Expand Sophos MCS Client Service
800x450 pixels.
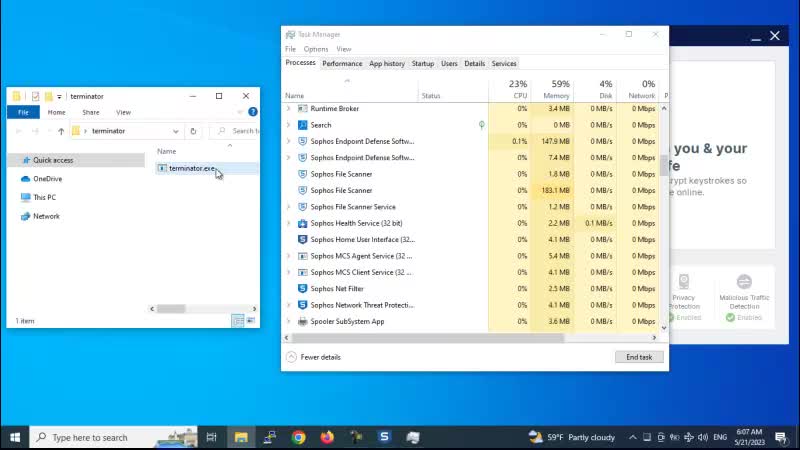[x=289, y=272]
